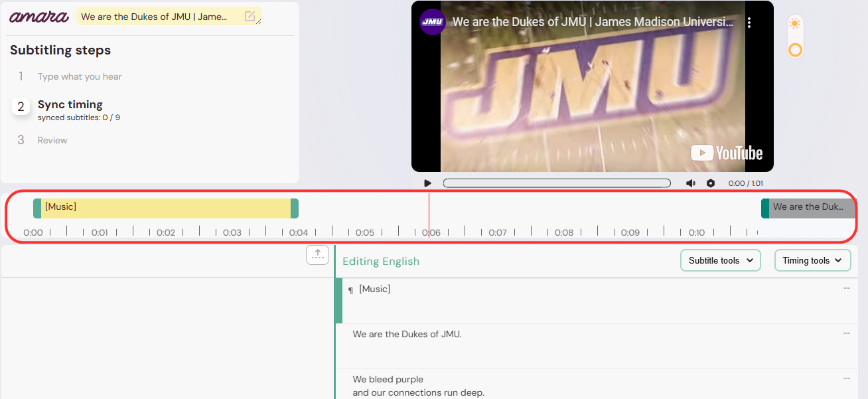Click the JMU channel avatar in video

tap(432, 22)
